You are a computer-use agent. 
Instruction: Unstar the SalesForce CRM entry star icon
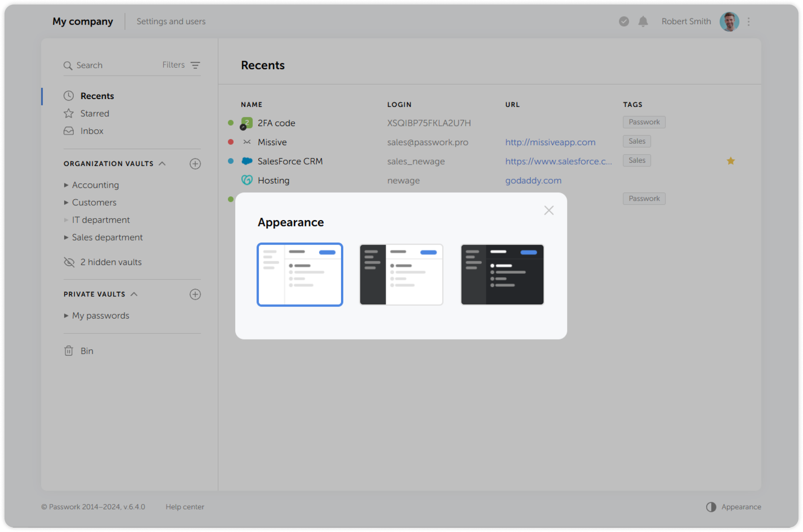[730, 161]
